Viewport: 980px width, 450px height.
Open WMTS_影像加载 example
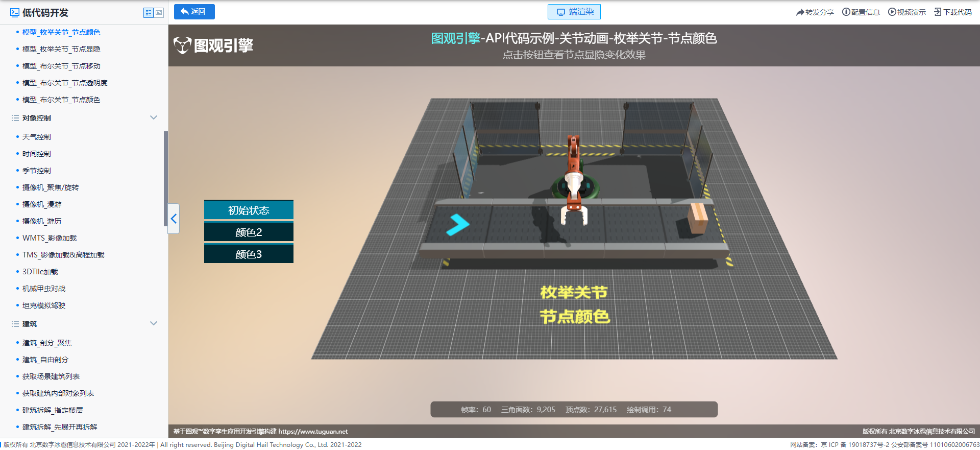(x=50, y=238)
